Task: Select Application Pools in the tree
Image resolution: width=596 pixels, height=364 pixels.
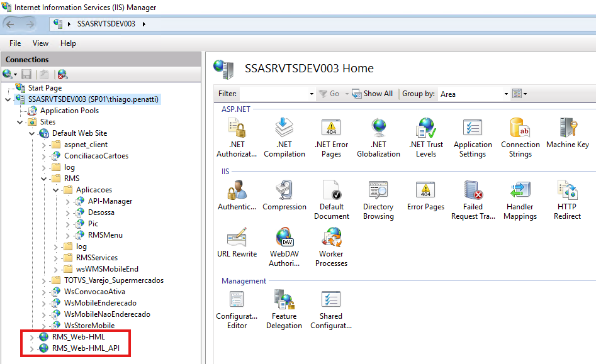Action: point(70,111)
